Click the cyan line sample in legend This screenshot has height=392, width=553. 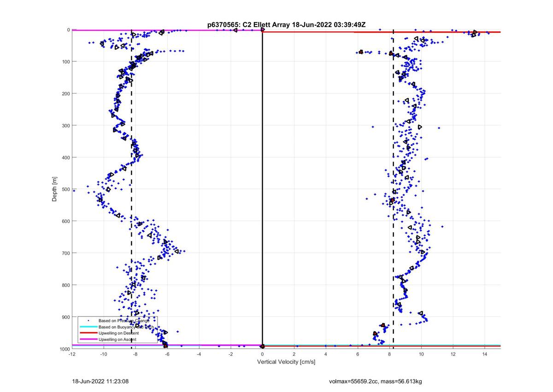(x=88, y=327)
